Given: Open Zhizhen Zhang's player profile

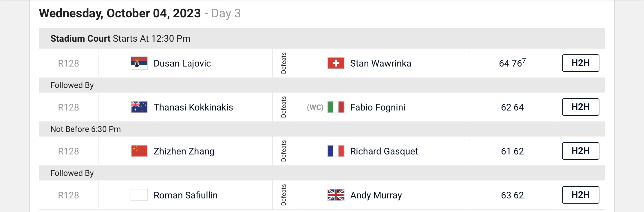Looking at the screenshot, I should [x=184, y=151].
